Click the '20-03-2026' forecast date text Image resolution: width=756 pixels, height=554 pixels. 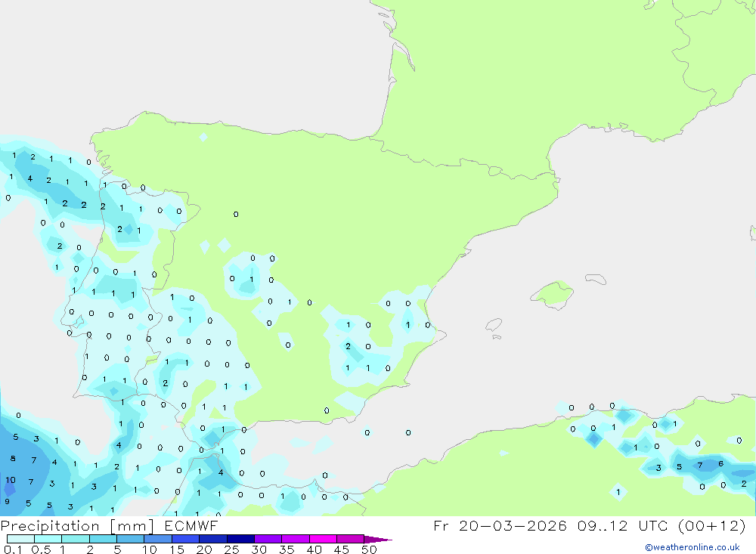(x=513, y=525)
